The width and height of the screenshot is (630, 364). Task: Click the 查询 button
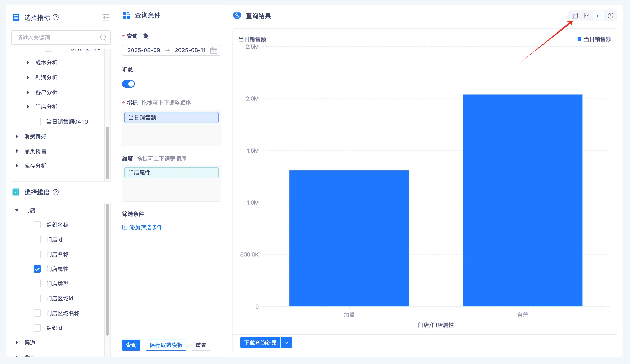[131, 345]
